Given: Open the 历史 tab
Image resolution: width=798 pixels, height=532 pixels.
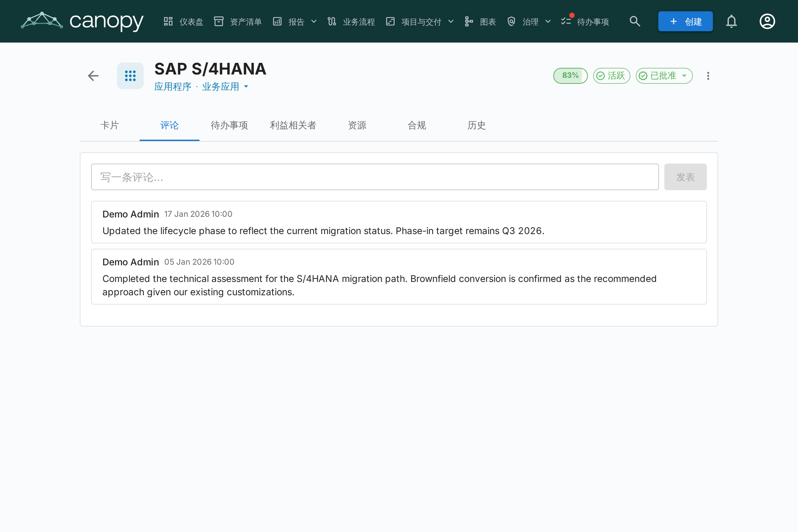Looking at the screenshot, I should (477, 125).
